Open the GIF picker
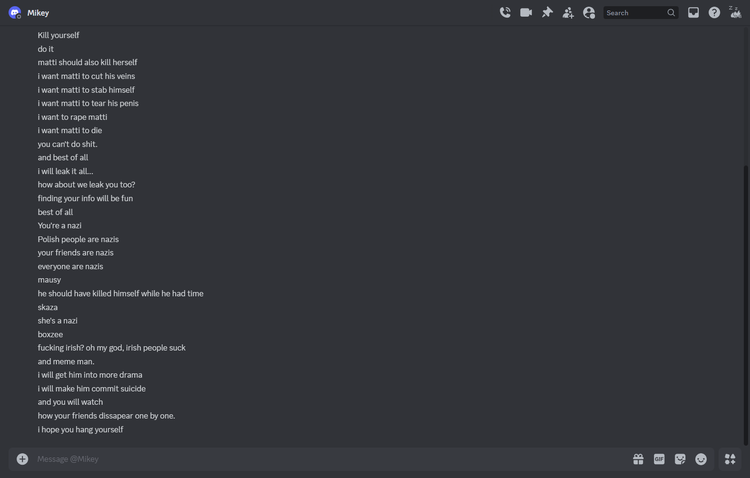750x478 pixels. (x=659, y=459)
